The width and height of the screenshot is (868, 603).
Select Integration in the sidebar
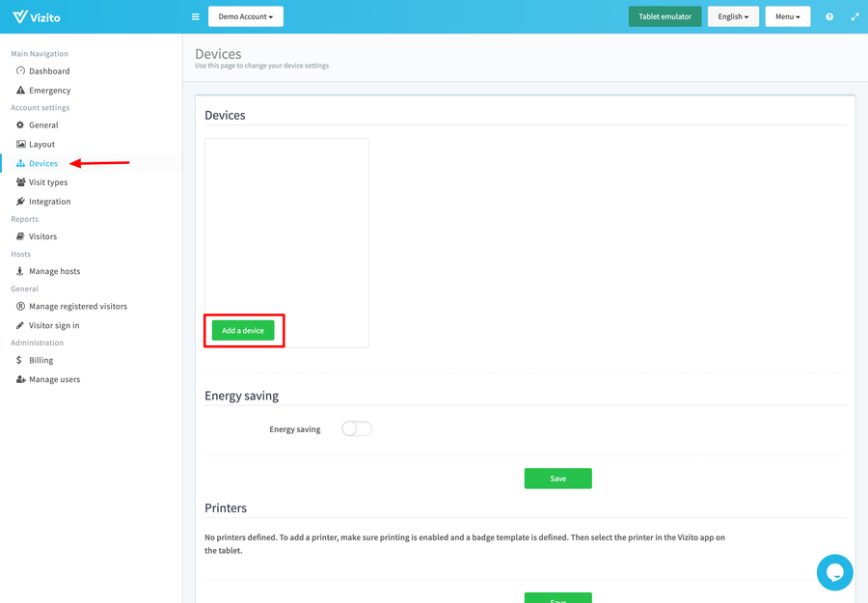click(49, 202)
